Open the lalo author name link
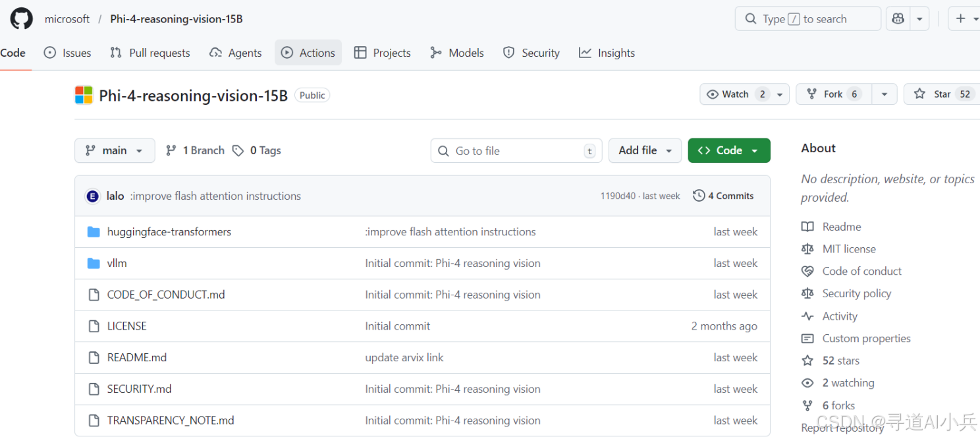The width and height of the screenshot is (980, 439). point(115,196)
